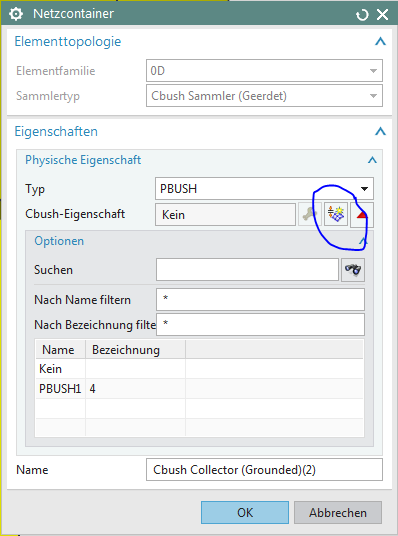Click the Physische Eigenschaft group title

pos(83,160)
